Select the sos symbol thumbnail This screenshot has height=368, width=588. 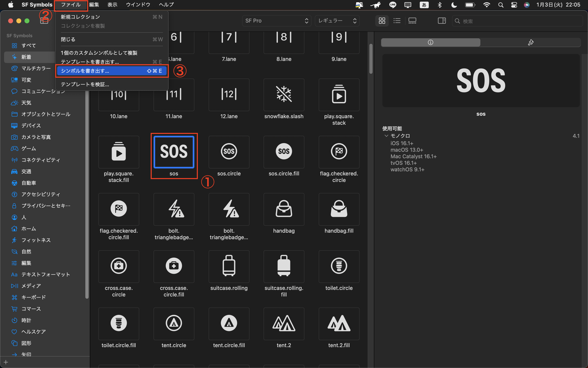tap(174, 152)
